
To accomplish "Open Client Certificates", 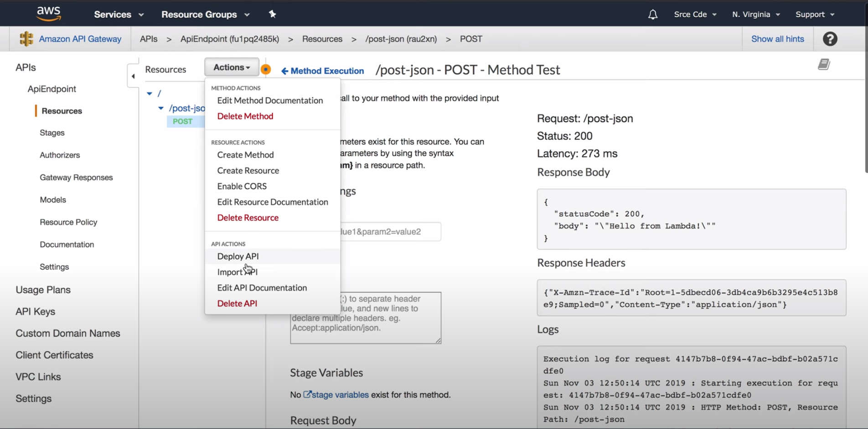I will [x=54, y=355].
